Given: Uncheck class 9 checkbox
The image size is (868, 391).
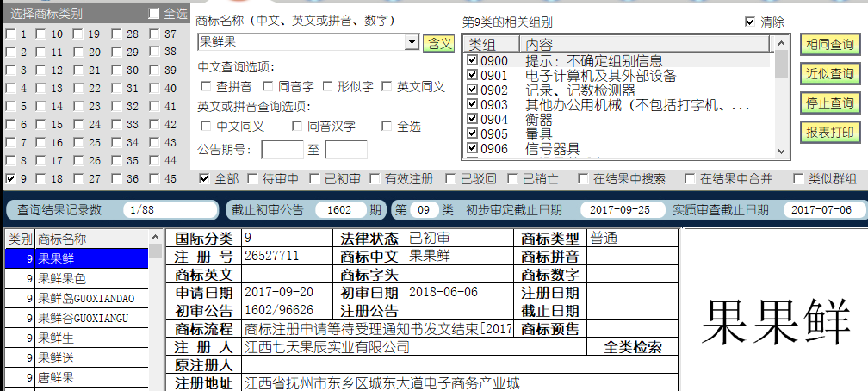Looking at the screenshot, I should (x=10, y=179).
